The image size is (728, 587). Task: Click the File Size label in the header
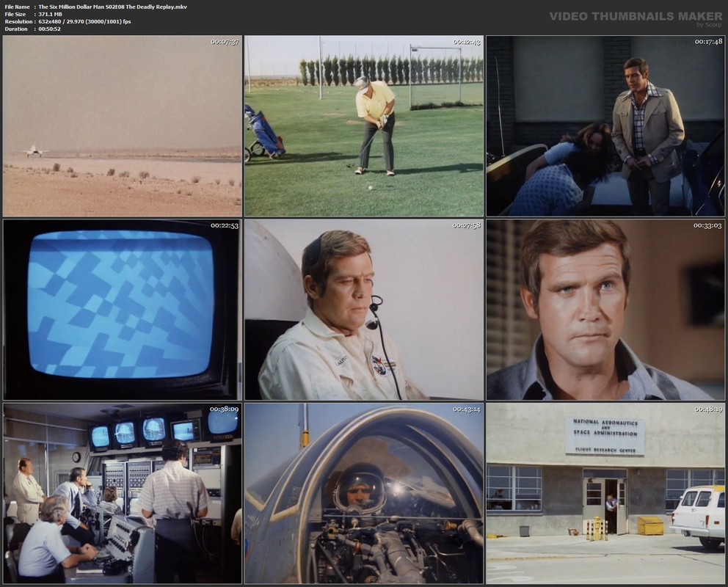pos(15,15)
